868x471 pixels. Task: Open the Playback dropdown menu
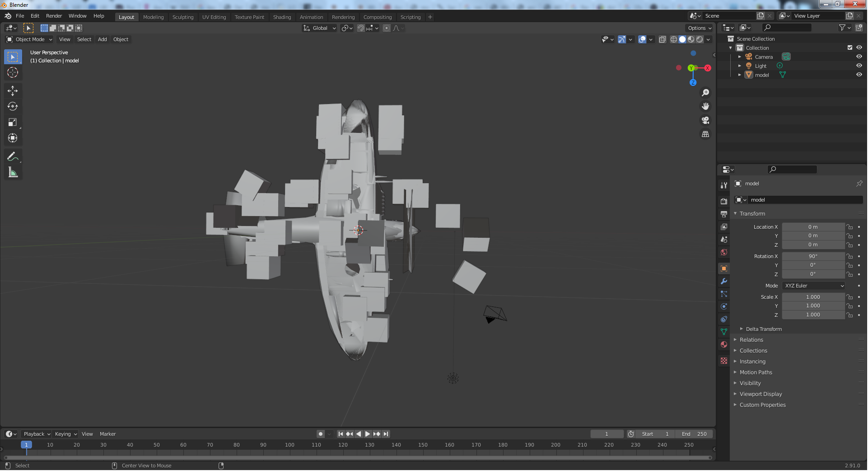37,434
